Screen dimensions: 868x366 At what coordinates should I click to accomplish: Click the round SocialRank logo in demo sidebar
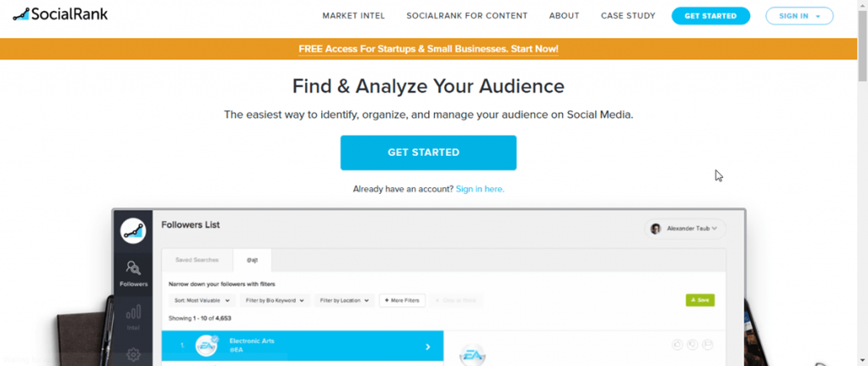(x=133, y=231)
